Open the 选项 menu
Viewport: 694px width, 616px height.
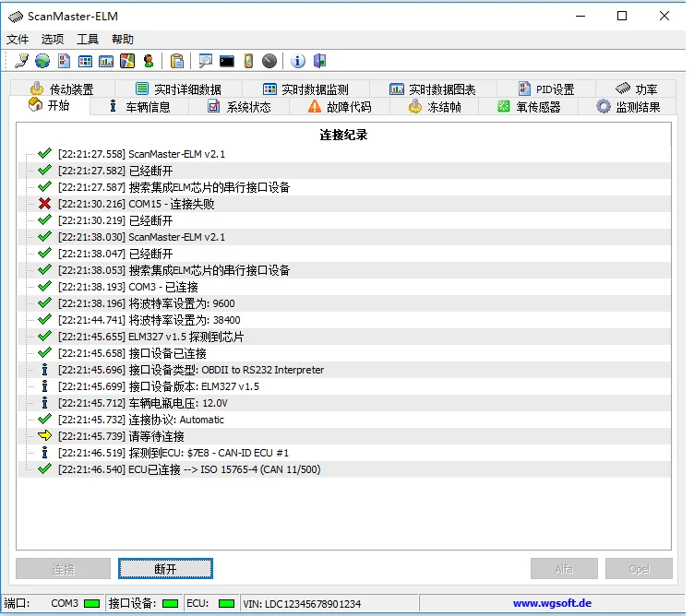(x=53, y=40)
